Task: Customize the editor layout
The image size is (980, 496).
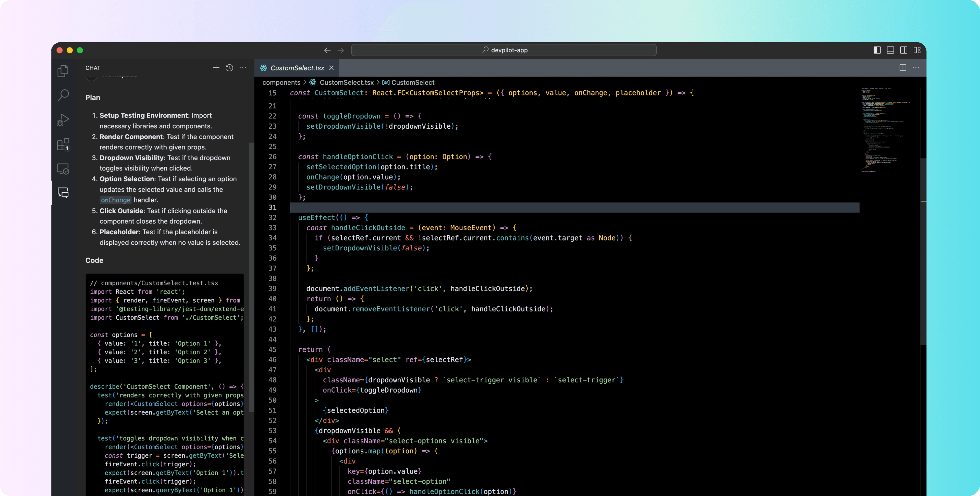Action: (x=917, y=50)
